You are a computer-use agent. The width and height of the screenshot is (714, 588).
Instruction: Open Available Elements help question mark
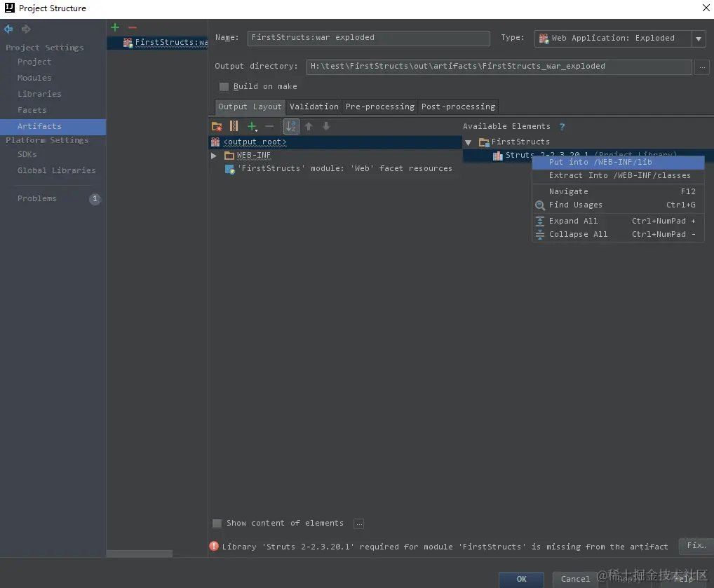(x=563, y=127)
